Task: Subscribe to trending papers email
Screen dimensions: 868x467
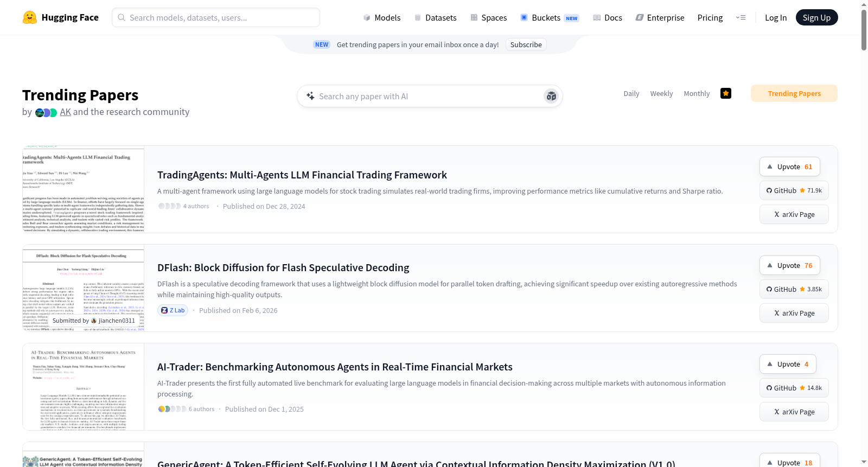Action: pyautogui.click(x=526, y=44)
